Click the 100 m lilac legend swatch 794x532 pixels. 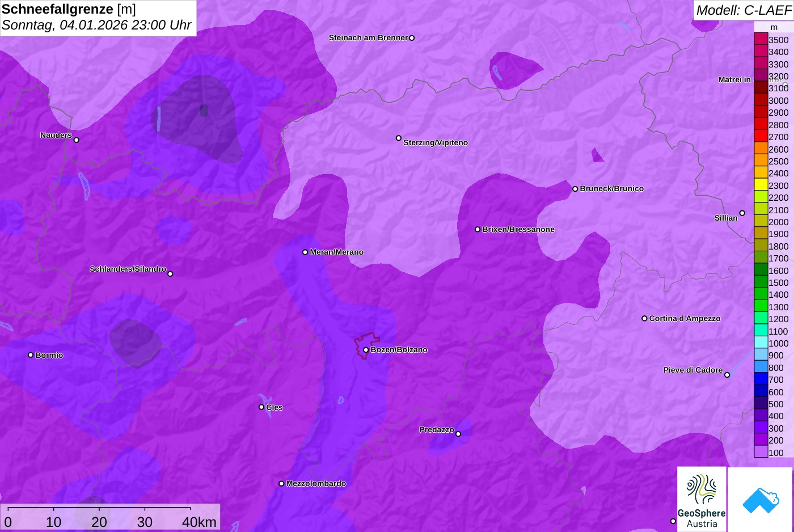click(761, 452)
